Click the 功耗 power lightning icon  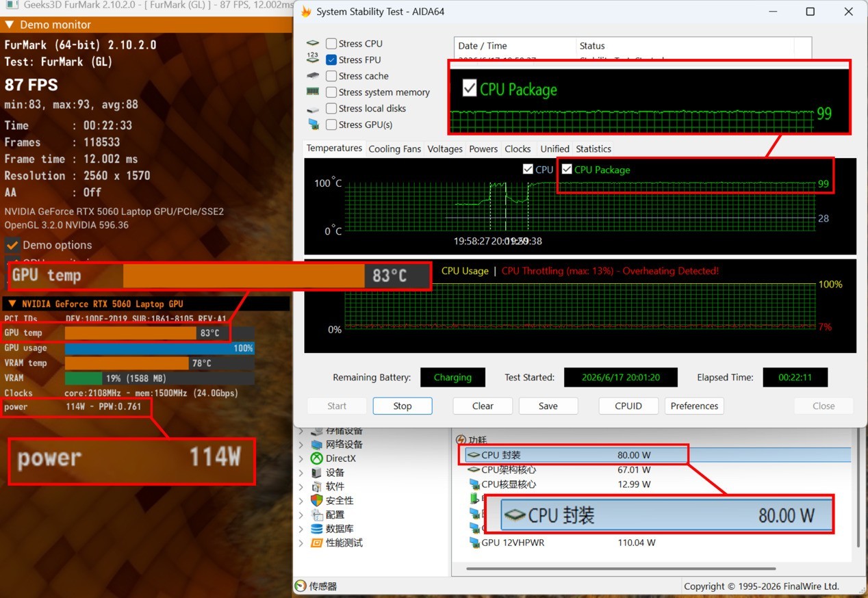461,440
